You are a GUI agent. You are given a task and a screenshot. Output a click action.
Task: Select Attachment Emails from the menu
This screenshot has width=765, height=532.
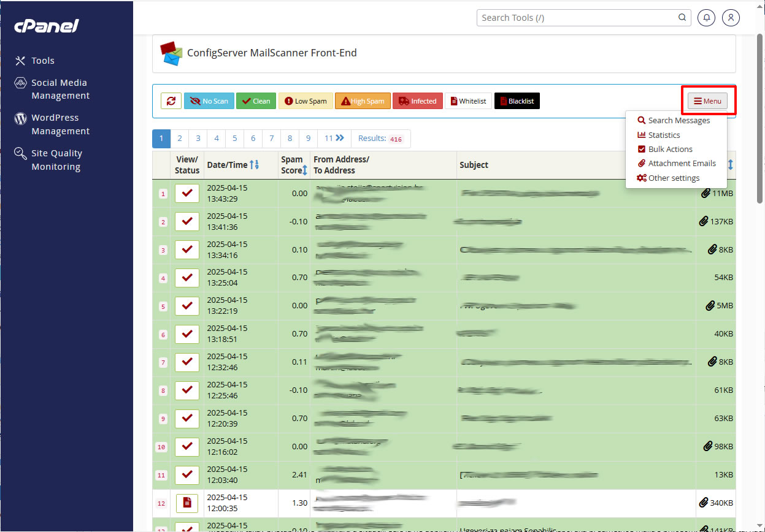point(676,163)
